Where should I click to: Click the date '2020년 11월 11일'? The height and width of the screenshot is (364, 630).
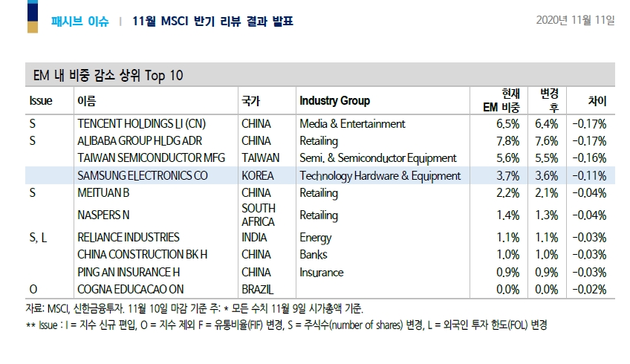click(575, 20)
